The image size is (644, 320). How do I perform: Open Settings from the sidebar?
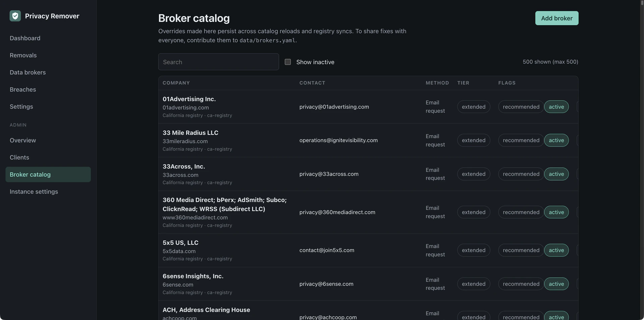[48, 107]
